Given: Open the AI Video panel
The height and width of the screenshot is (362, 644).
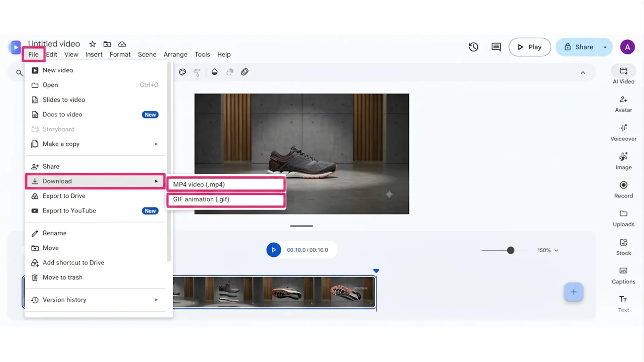Looking at the screenshot, I should (624, 75).
